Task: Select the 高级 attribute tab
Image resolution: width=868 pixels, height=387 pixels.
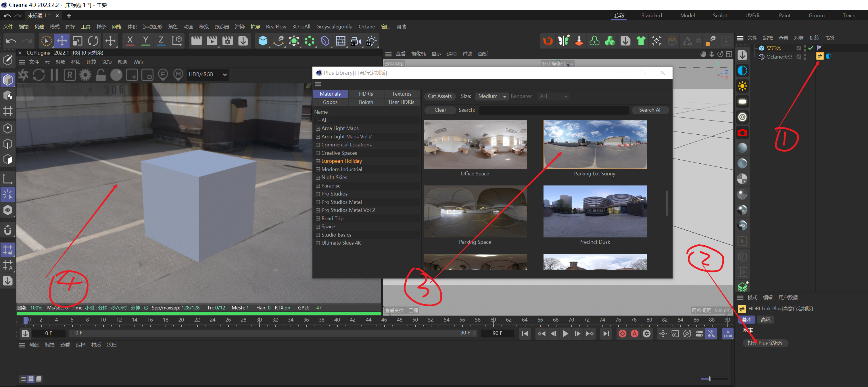Action: coord(766,319)
